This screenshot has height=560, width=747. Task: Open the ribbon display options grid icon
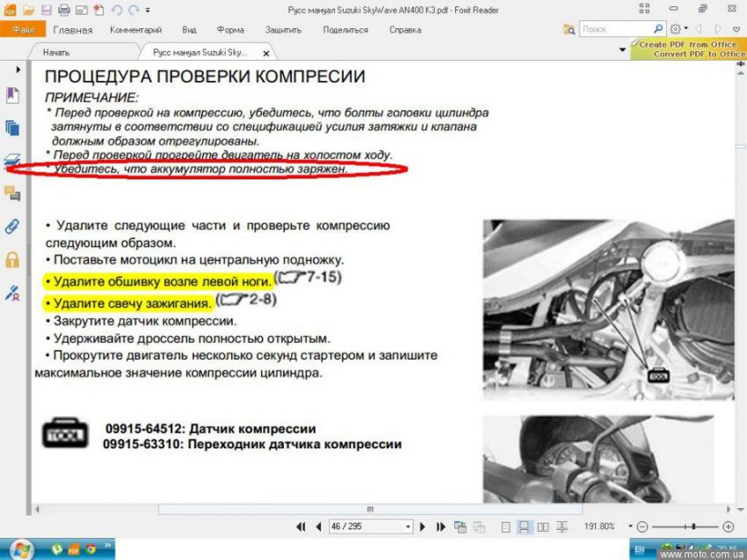pos(644,8)
